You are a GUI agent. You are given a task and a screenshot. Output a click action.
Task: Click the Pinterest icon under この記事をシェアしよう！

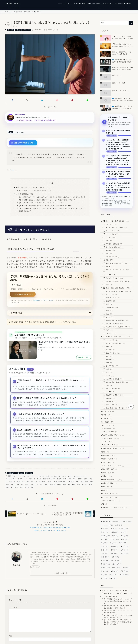click(72, 499)
